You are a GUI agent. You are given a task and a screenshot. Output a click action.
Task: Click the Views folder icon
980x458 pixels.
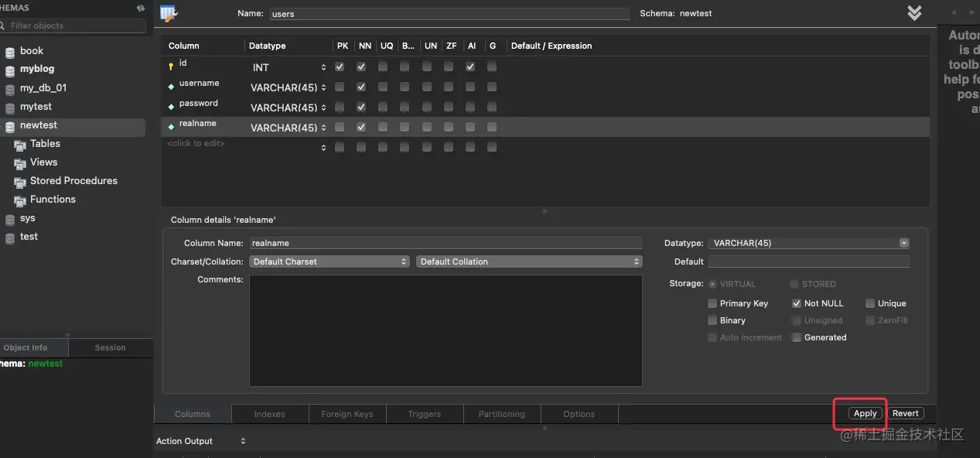point(20,164)
